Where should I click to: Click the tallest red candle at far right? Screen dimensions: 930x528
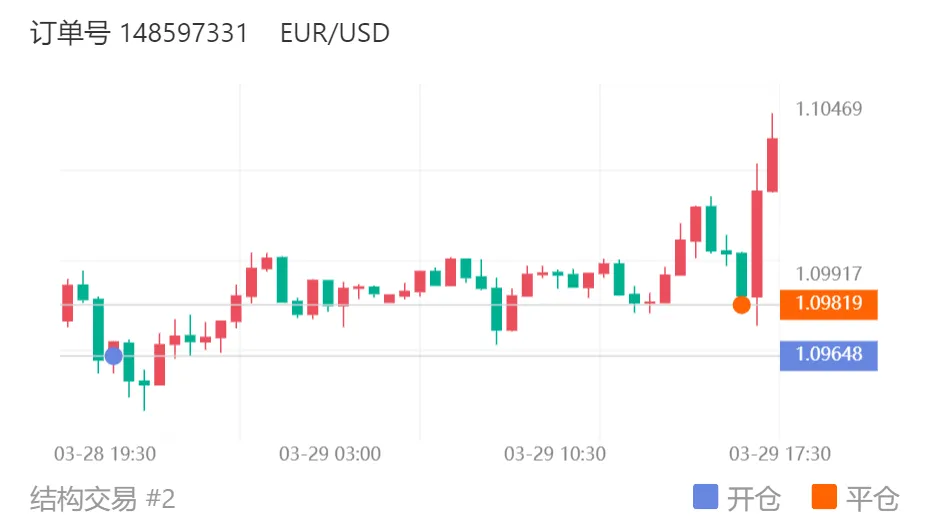pos(757,244)
